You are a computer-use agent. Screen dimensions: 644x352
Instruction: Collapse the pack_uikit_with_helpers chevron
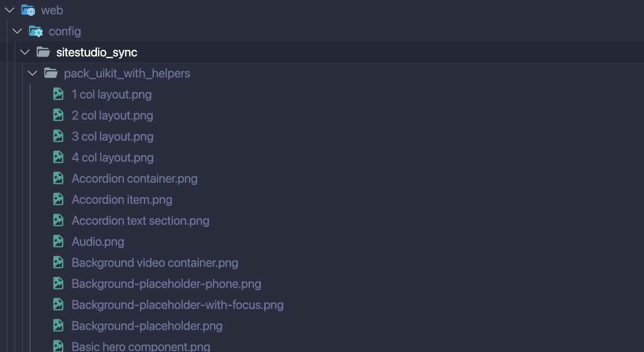click(x=32, y=73)
